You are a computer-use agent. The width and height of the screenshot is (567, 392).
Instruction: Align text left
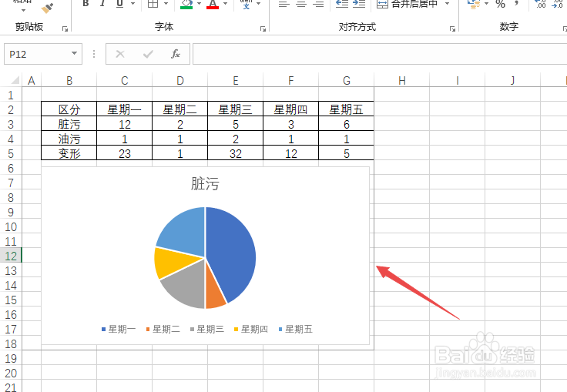(x=284, y=4)
